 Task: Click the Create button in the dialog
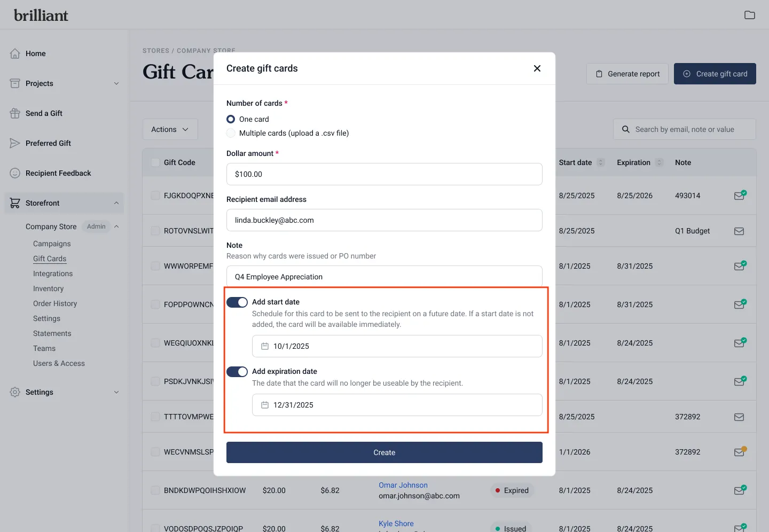coord(384,452)
